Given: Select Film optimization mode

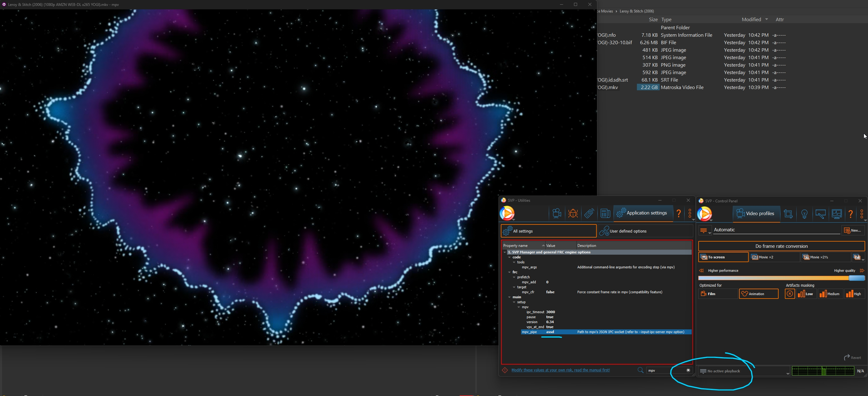Looking at the screenshot, I should [x=718, y=294].
